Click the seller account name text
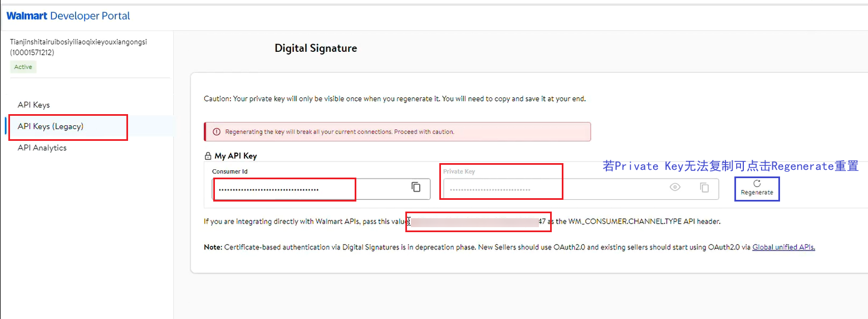The height and width of the screenshot is (319, 868). point(79,42)
